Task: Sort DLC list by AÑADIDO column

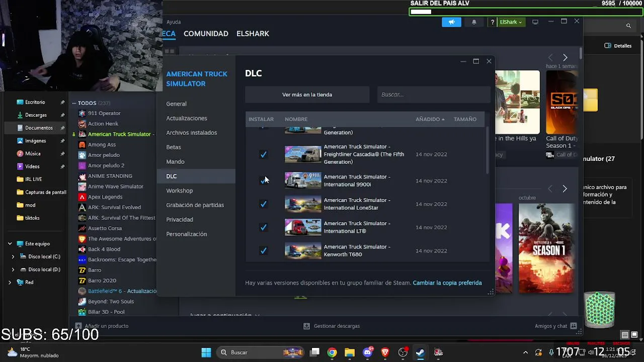Action: (430, 119)
